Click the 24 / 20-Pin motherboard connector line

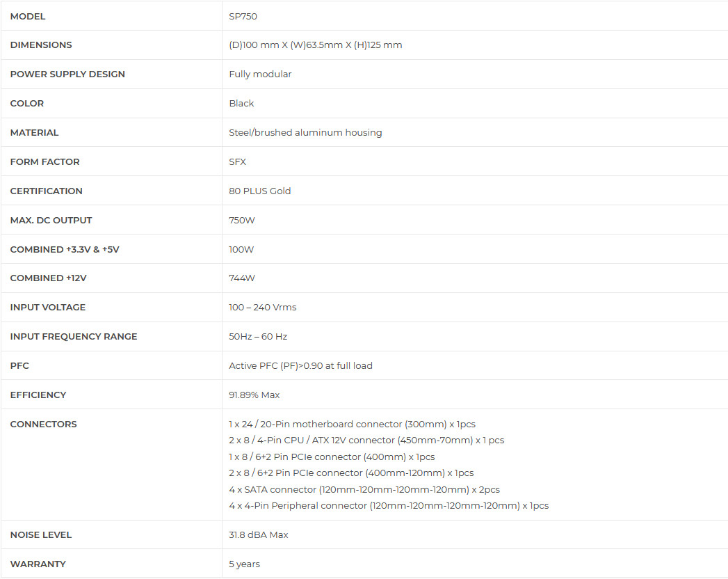(353, 425)
